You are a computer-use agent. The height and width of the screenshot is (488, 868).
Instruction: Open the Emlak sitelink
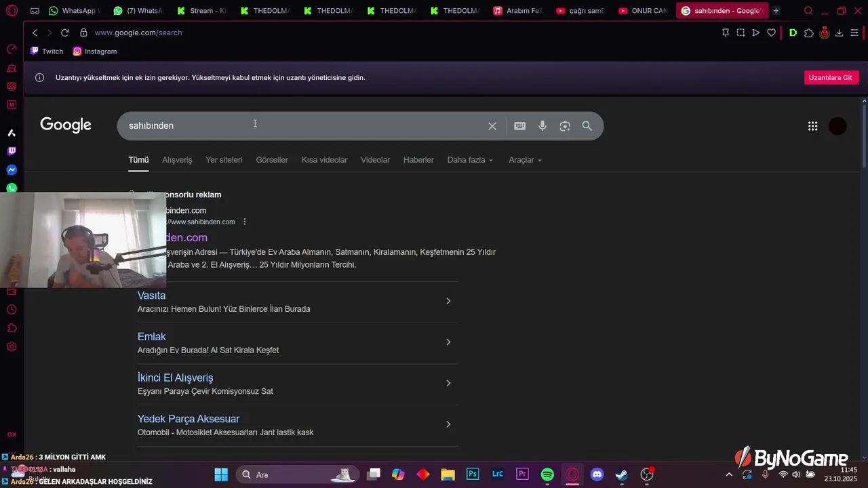click(x=151, y=337)
